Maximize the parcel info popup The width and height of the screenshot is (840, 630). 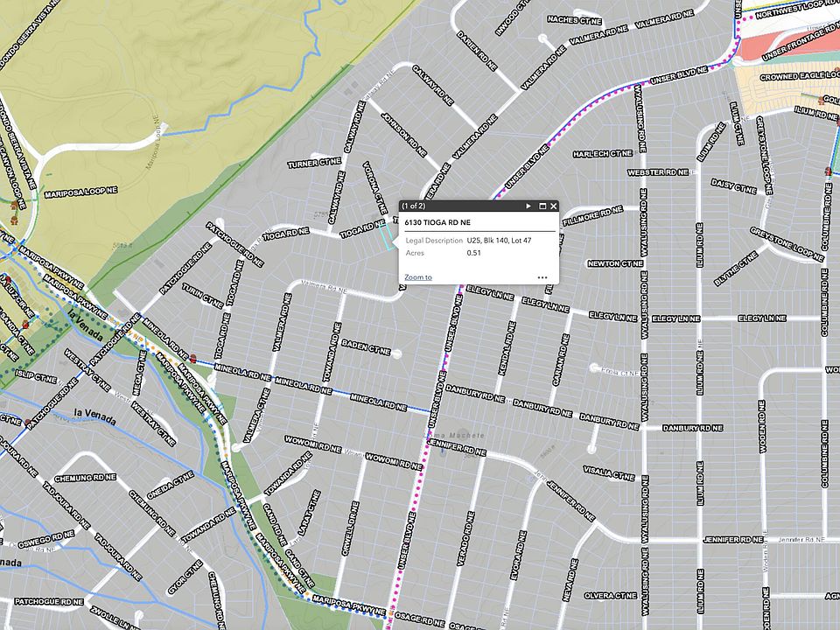[542, 206]
